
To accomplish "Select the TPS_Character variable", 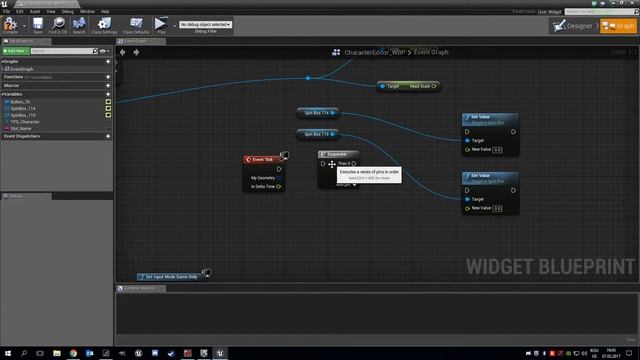I will pos(24,122).
